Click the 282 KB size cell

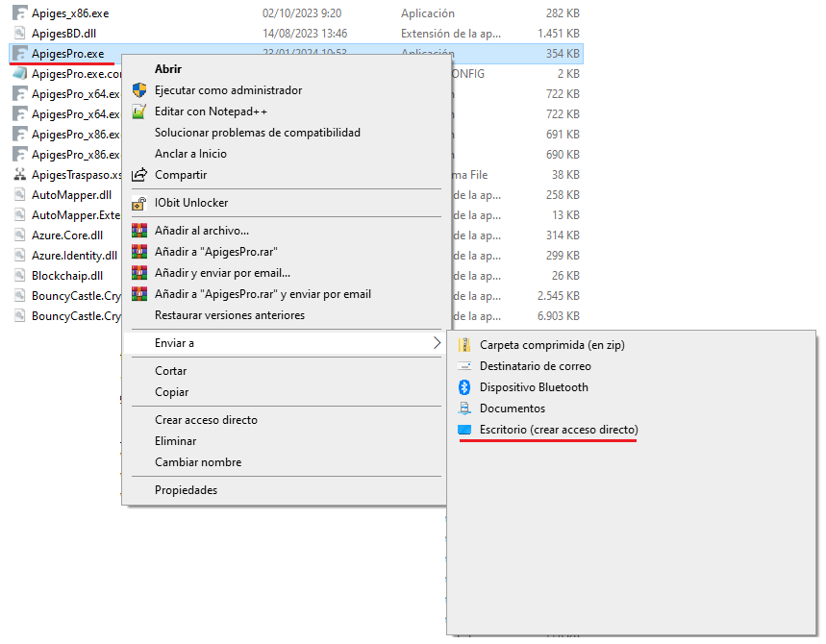563,13
